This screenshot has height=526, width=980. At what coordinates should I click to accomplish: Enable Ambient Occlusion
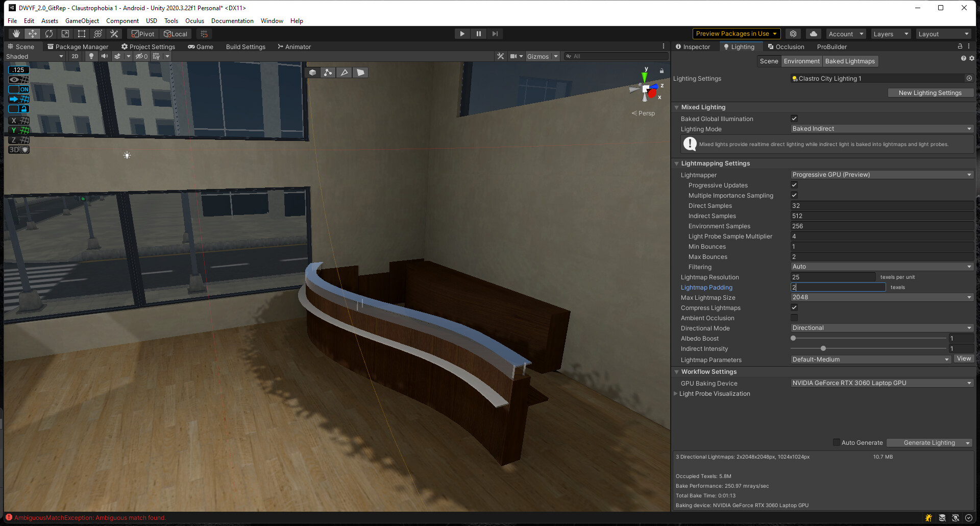point(794,318)
